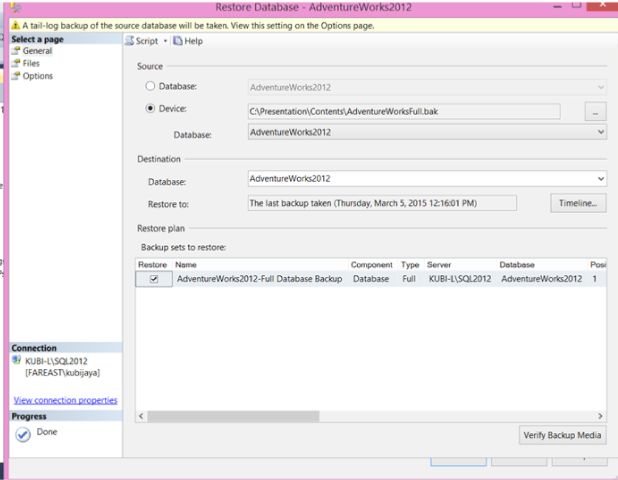
Task: Open the device Database dropdown
Action: (427, 132)
